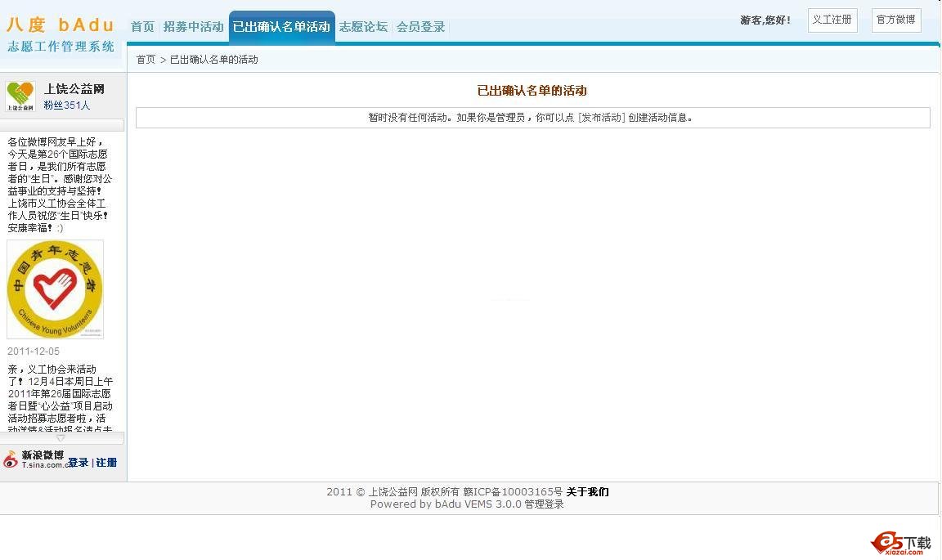
Task: Click the weibo widget scroll-down arrow
Action: tap(61, 438)
